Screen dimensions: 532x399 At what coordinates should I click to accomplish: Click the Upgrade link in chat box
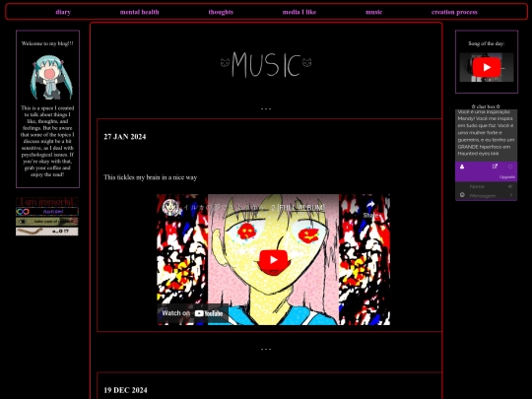tap(507, 177)
